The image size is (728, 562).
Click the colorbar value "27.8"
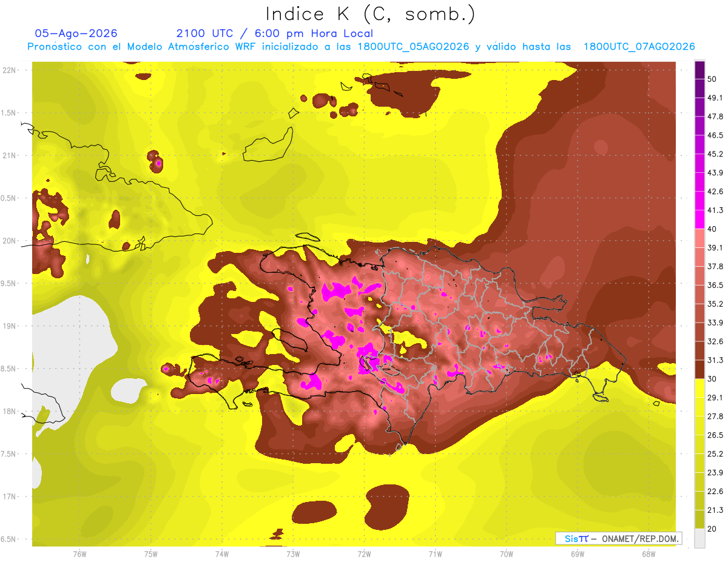point(715,416)
